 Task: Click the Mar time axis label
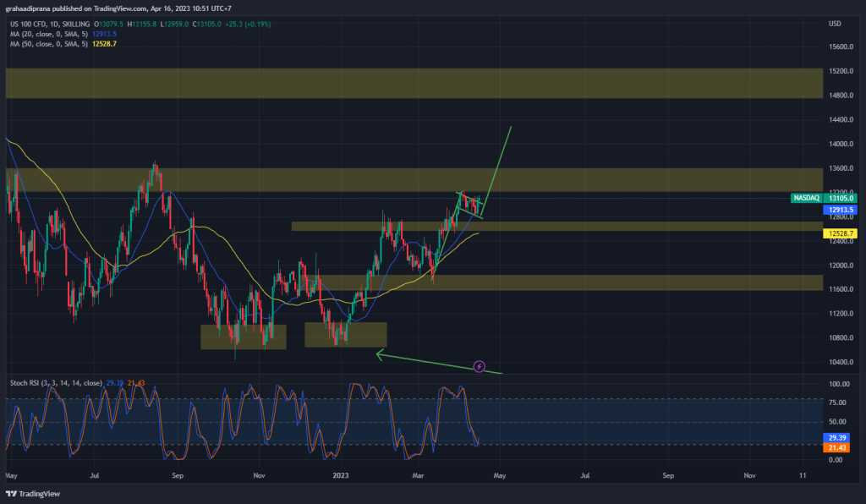[x=418, y=475]
